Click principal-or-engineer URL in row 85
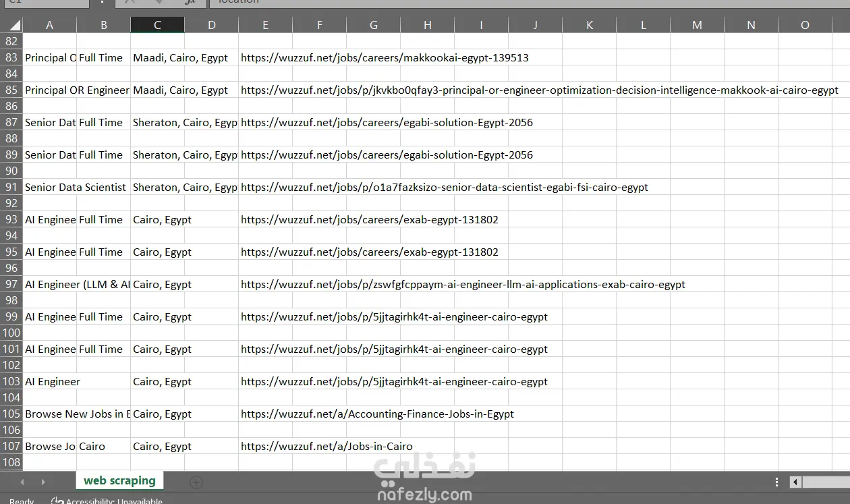 coord(540,90)
